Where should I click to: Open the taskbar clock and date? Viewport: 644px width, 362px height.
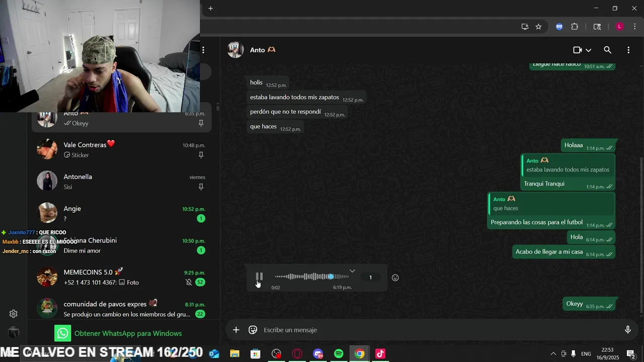(x=607, y=354)
